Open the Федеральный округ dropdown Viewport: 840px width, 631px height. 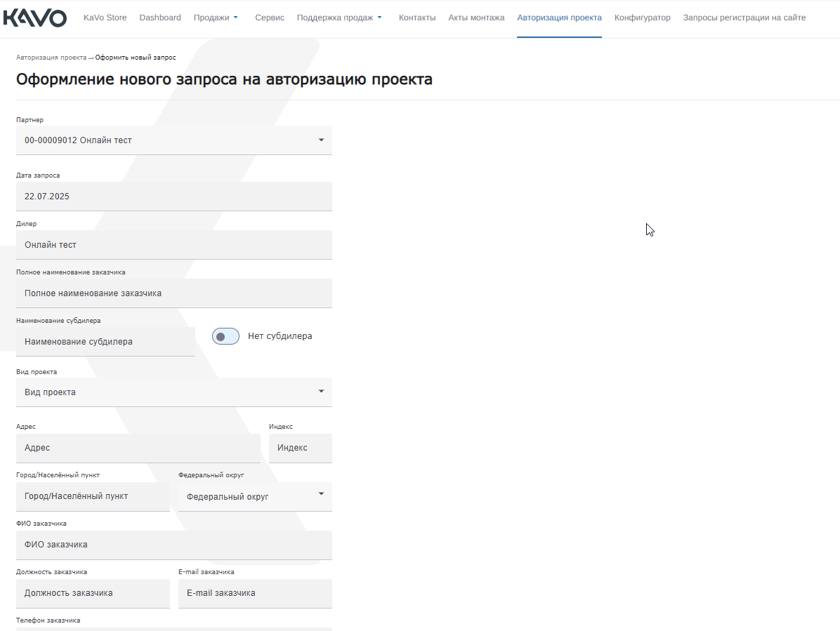tap(255, 497)
